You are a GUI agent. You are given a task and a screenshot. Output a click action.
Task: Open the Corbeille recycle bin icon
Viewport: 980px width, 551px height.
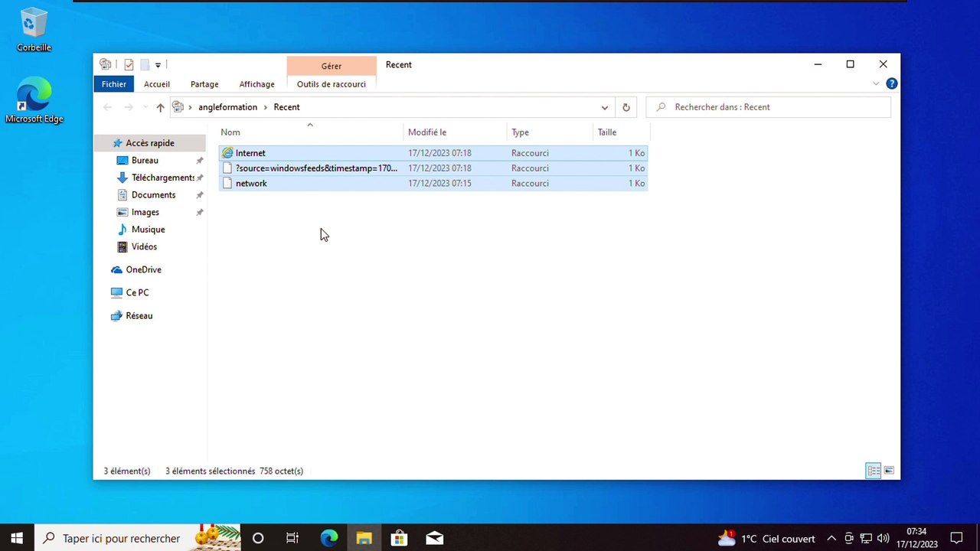(x=34, y=31)
